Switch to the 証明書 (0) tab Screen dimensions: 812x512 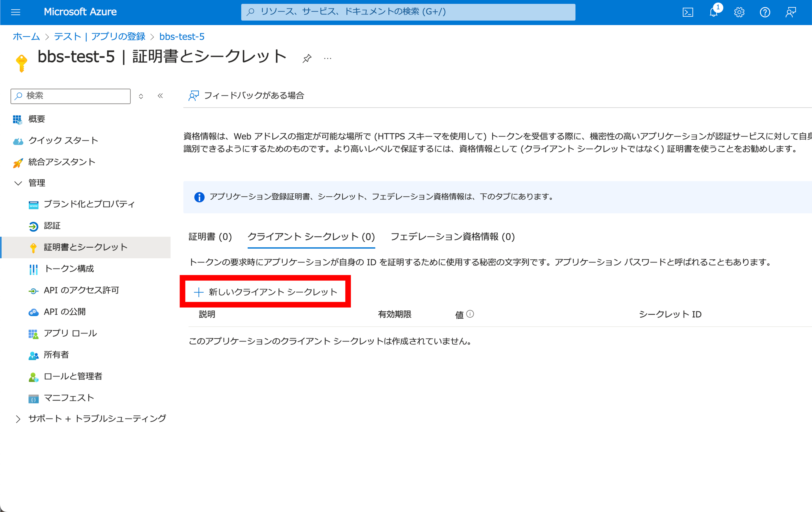coord(210,237)
